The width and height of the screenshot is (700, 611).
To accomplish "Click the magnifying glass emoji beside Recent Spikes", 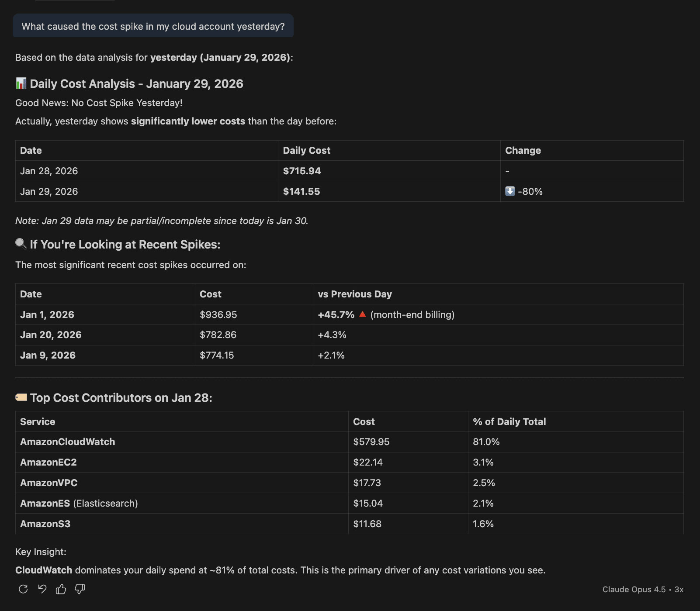I will click(21, 244).
